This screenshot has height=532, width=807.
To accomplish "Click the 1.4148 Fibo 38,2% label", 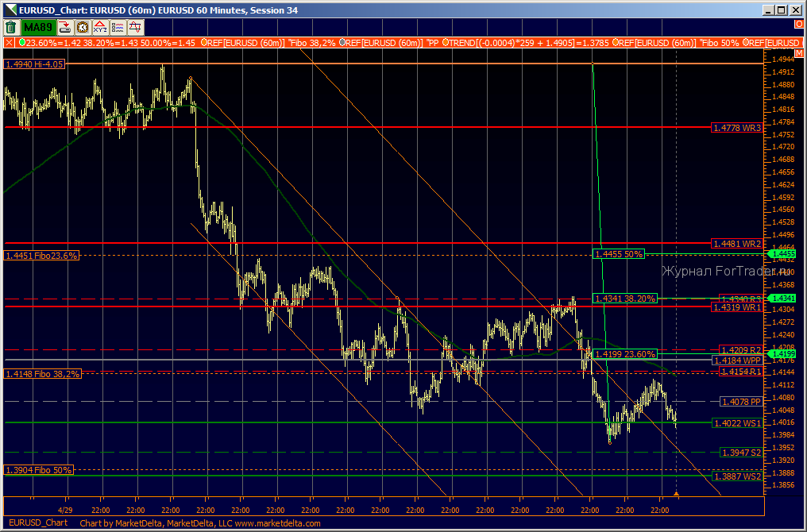I will click(x=43, y=374).
